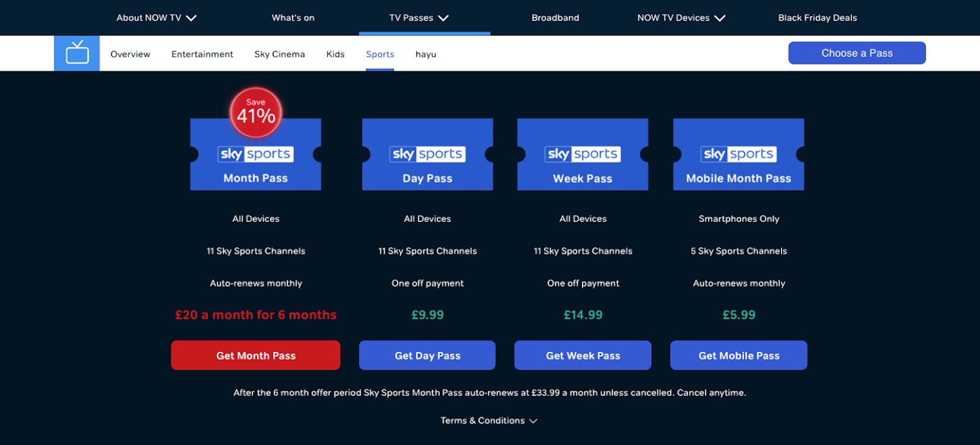Open the TV Passes dropdown menu
Screen dimensions: 980x445
coord(419,18)
